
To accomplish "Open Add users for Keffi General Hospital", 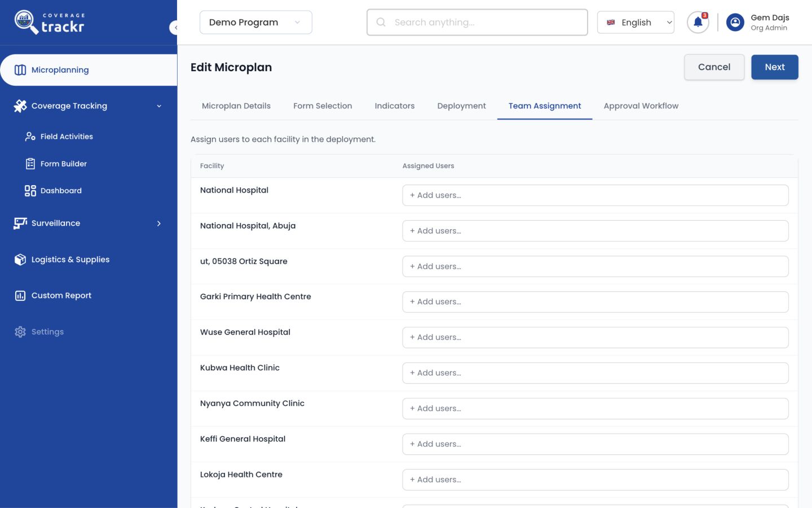I will coord(595,444).
